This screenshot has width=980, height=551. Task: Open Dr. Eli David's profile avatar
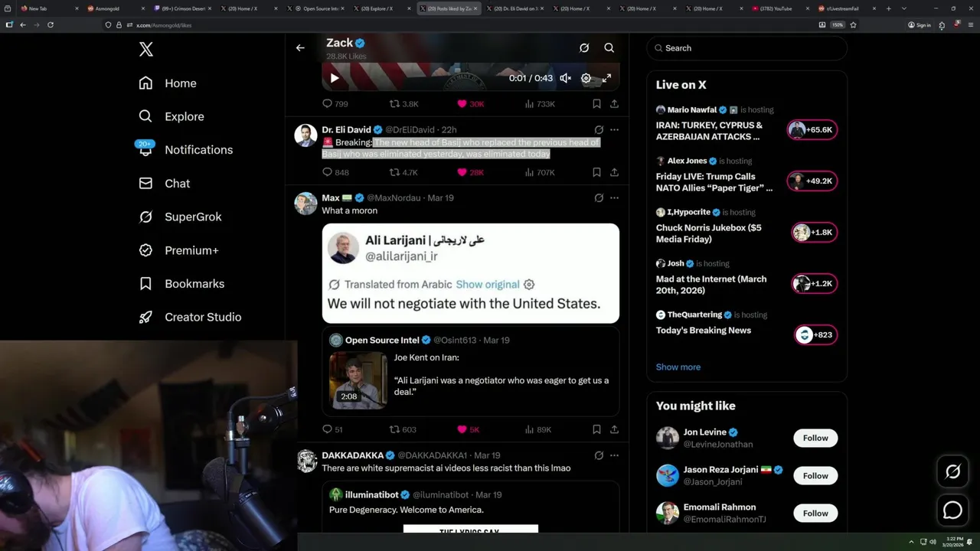(305, 135)
